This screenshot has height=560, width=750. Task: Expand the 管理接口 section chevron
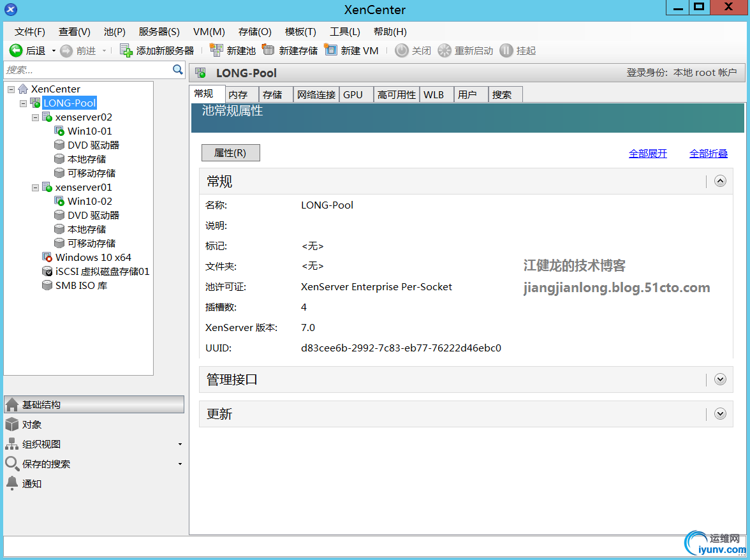click(720, 379)
